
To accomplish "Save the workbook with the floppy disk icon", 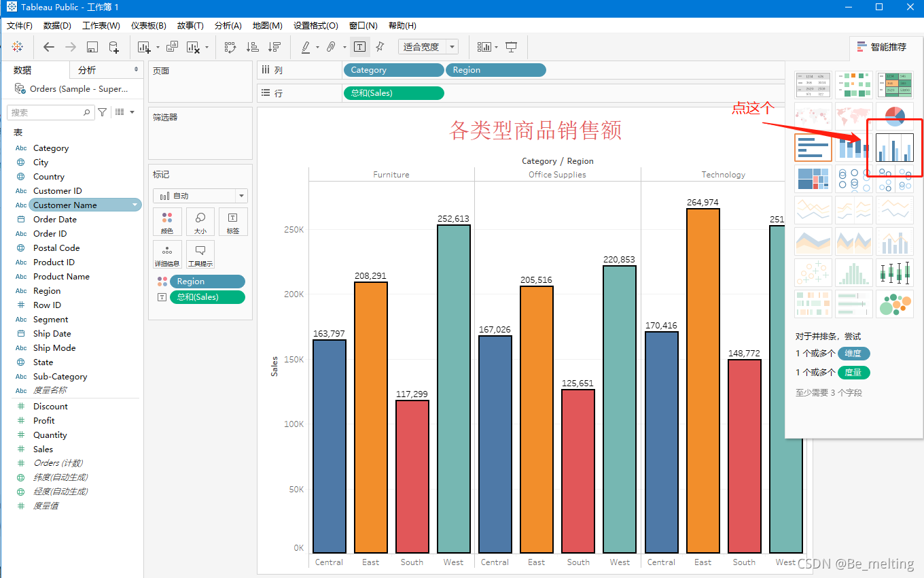I will tap(92, 47).
